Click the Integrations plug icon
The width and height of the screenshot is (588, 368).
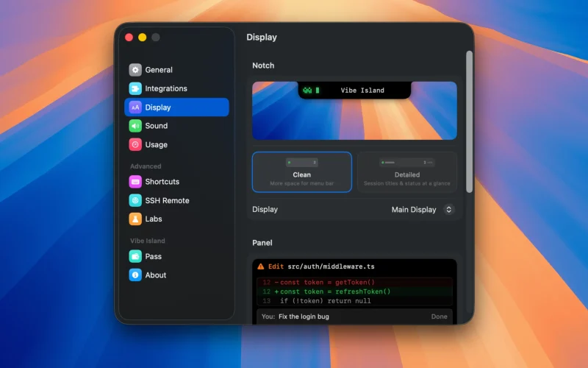point(135,88)
